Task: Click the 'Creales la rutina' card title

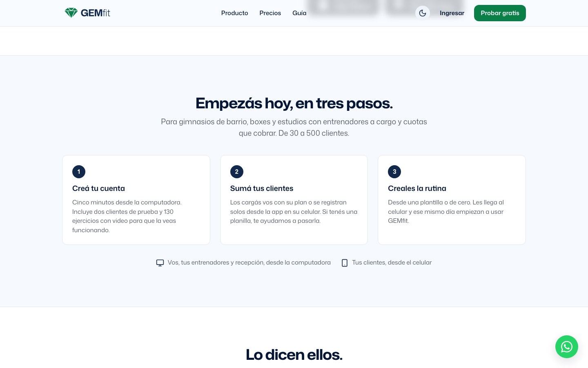Action: [417, 188]
